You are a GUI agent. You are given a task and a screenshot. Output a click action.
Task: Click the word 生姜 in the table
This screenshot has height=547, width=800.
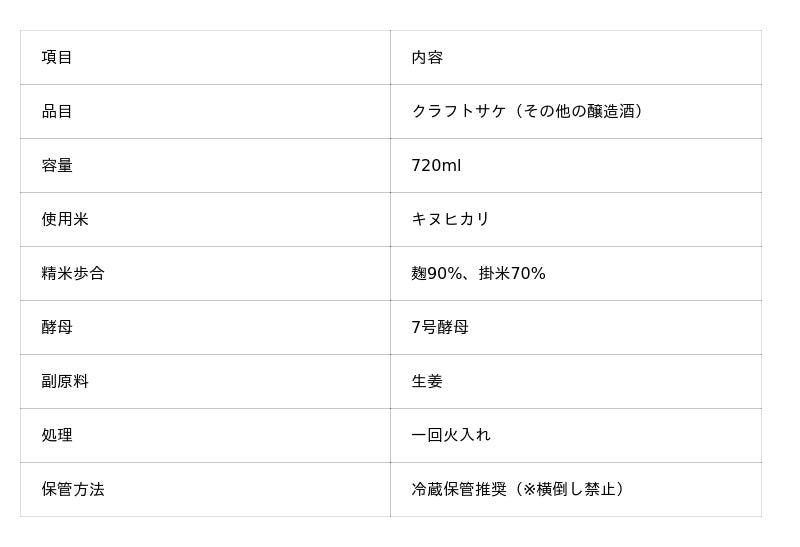(427, 382)
